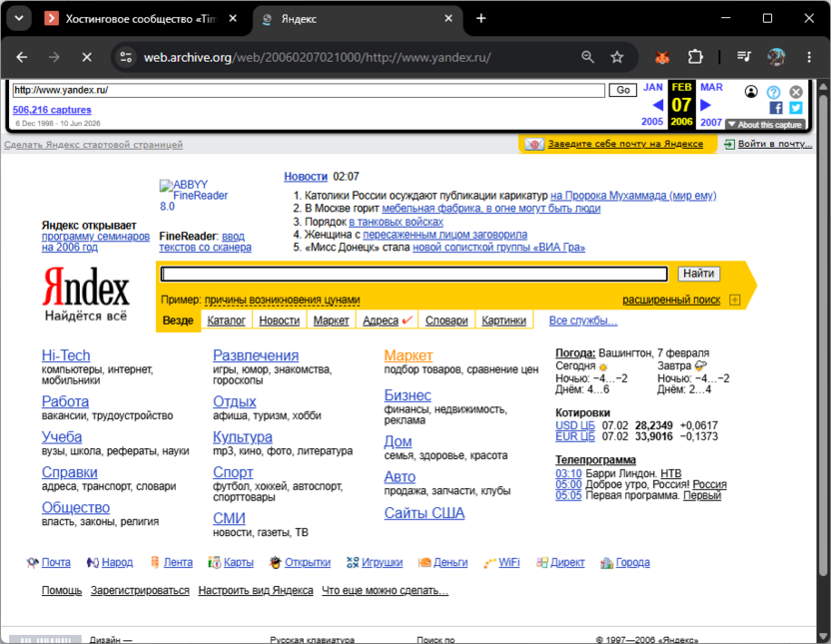Open Chrome three-dot menu

coord(809,57)
